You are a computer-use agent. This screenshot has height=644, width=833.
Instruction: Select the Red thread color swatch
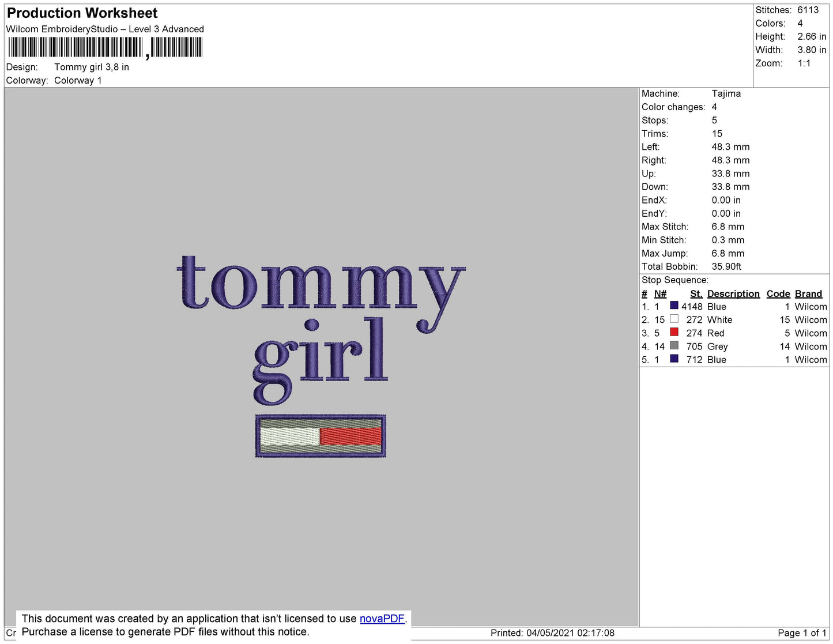[x=674, y=332]
